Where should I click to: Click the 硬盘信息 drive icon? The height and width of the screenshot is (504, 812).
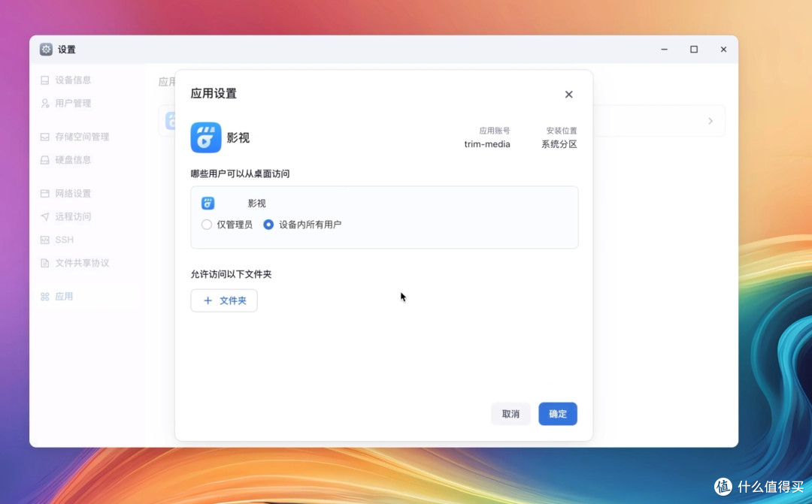(x=45, y=160)
